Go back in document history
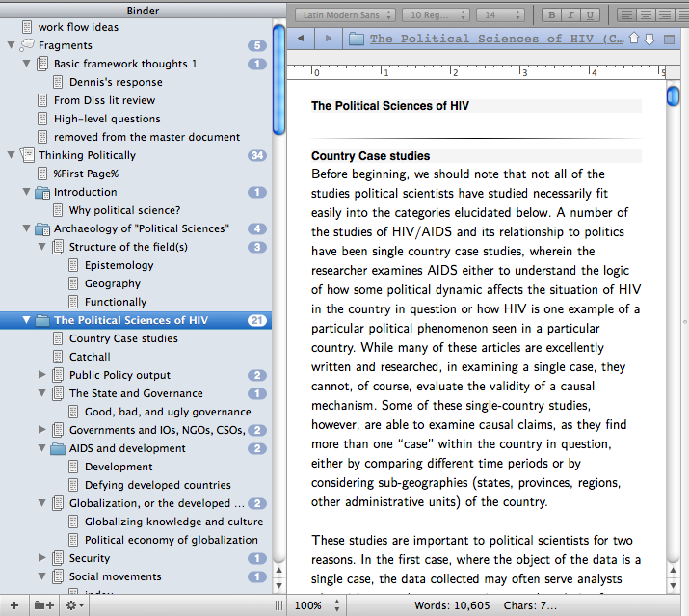The image size is (689, 616). coord(301,39)
